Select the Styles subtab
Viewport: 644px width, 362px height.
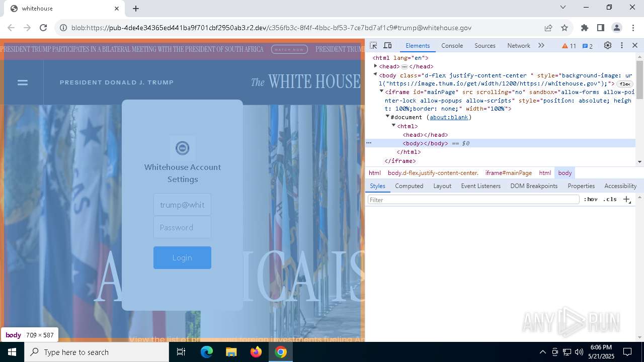[377, 186]
